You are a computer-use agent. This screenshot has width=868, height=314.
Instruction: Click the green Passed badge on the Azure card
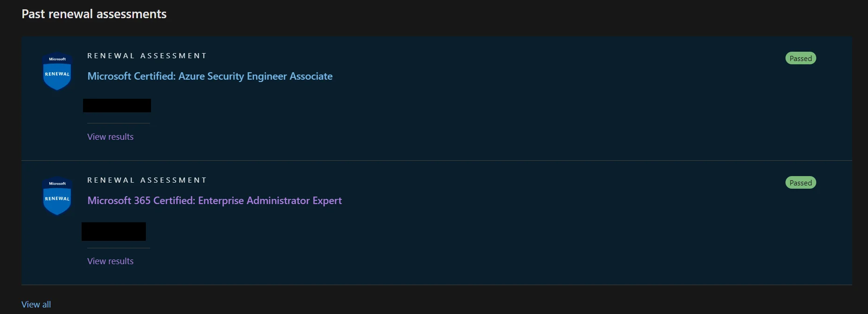point(800,58)
